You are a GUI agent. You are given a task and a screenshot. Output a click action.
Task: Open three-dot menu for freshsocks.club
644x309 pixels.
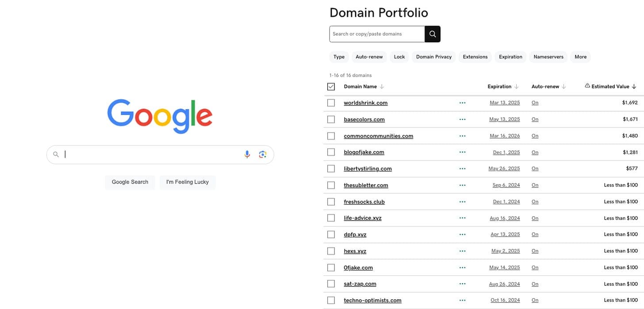pos(462,202)
